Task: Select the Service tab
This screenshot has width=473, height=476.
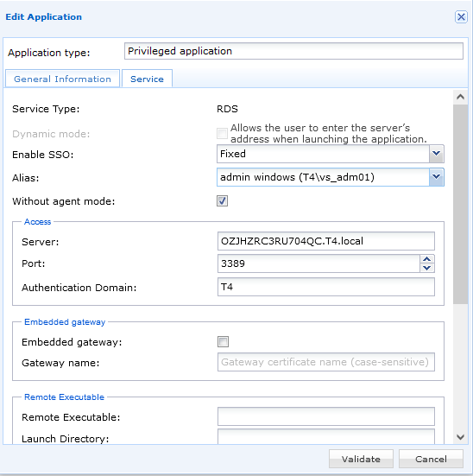Action: click(x=147, y=79)
